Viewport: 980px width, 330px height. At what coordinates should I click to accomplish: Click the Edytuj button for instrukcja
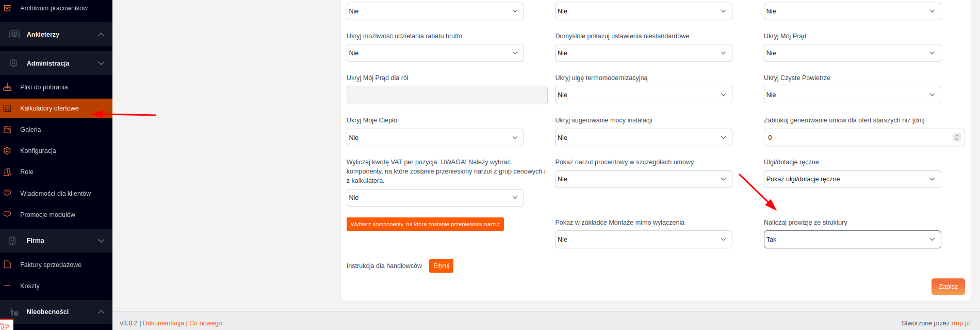point(441,266)
